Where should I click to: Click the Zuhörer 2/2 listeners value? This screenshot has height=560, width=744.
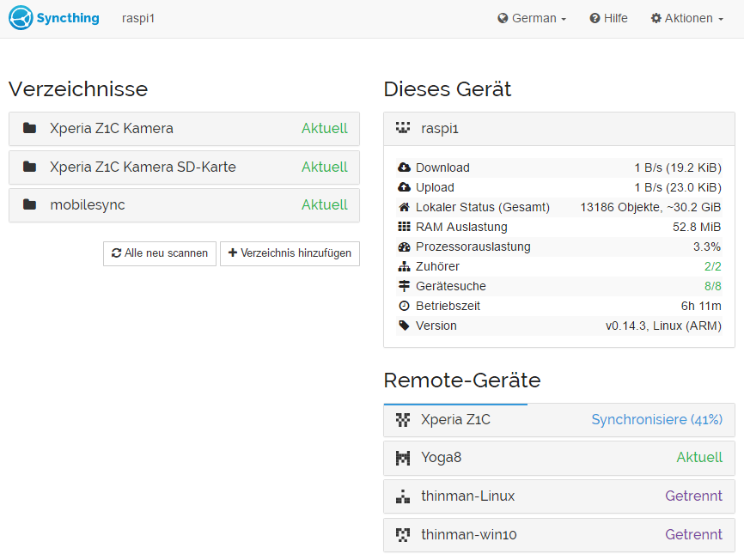pyautogui.click(x=712, y=266)
